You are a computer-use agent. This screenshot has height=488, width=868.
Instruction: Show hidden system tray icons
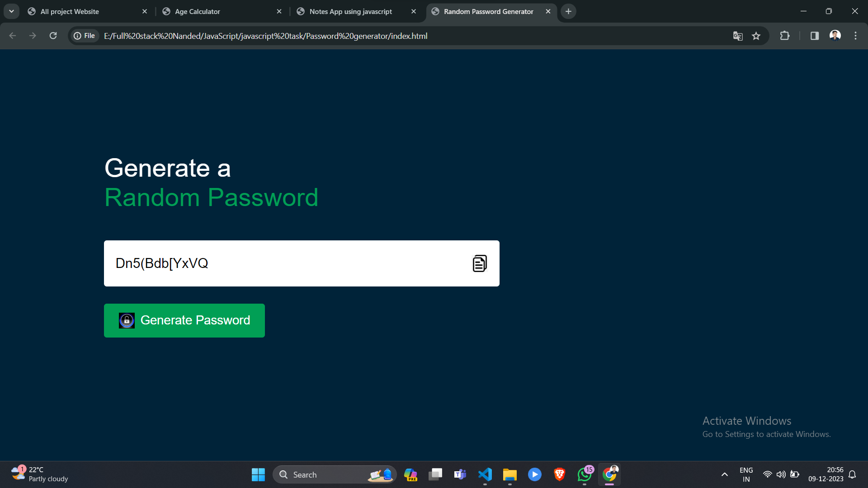(724, 474)
